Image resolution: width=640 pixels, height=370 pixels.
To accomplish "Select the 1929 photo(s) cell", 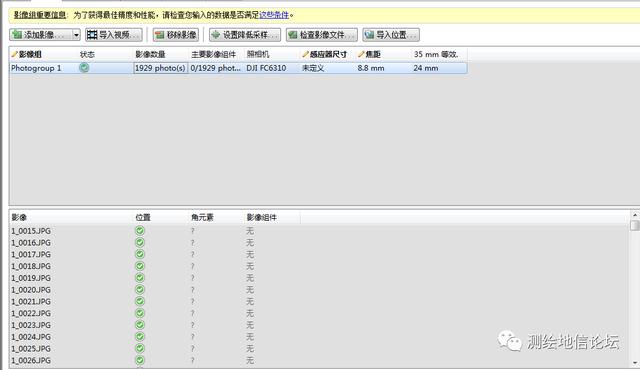I will tap(160, 68).
